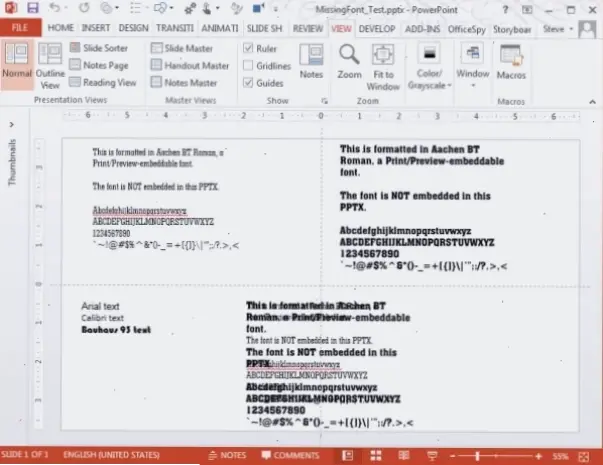Uncheck the Ruler checkbox

[x=248, y=48]
